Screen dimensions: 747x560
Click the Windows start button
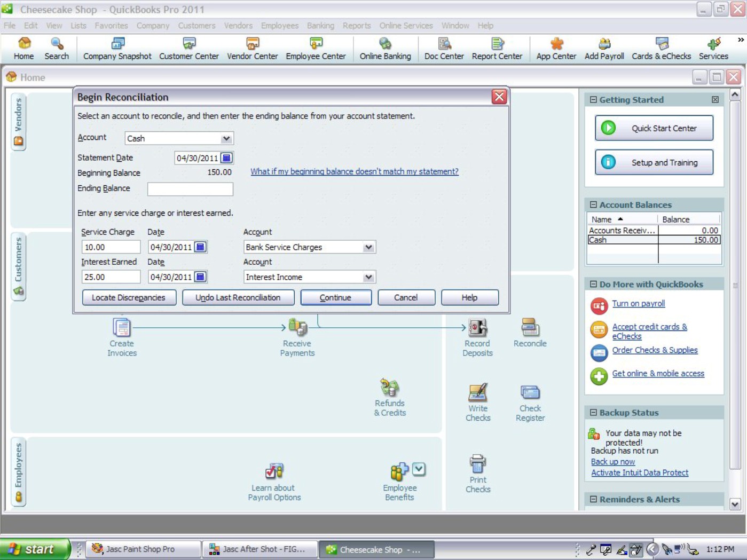(35, 549)
